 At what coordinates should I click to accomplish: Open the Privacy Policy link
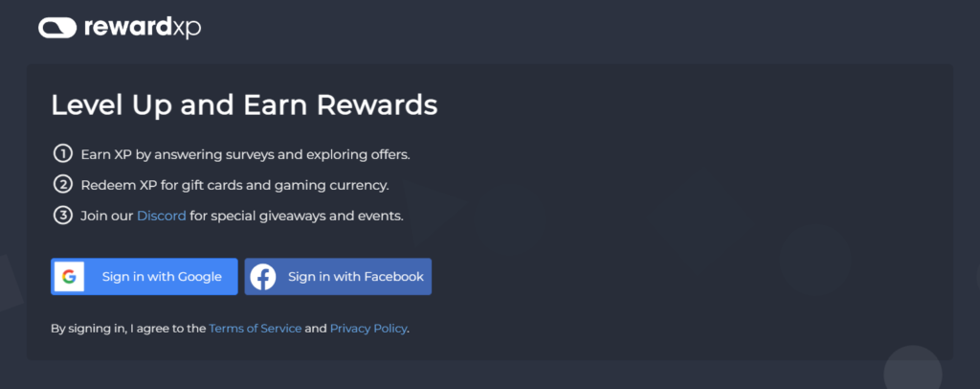(x=368, y=329)
